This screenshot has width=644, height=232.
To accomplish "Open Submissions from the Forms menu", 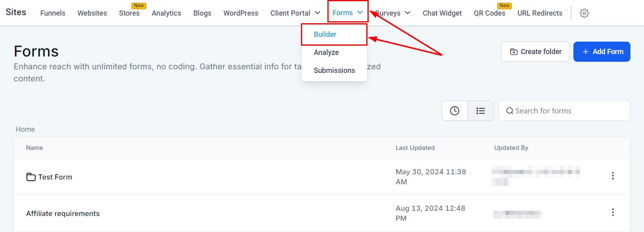I will pos(334,71).
